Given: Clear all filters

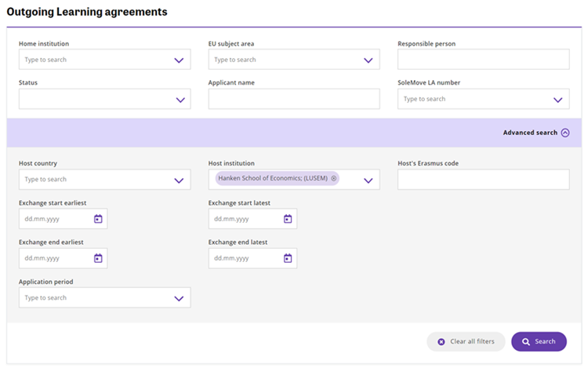Looking at the screenshot, I should coord(466,341).
